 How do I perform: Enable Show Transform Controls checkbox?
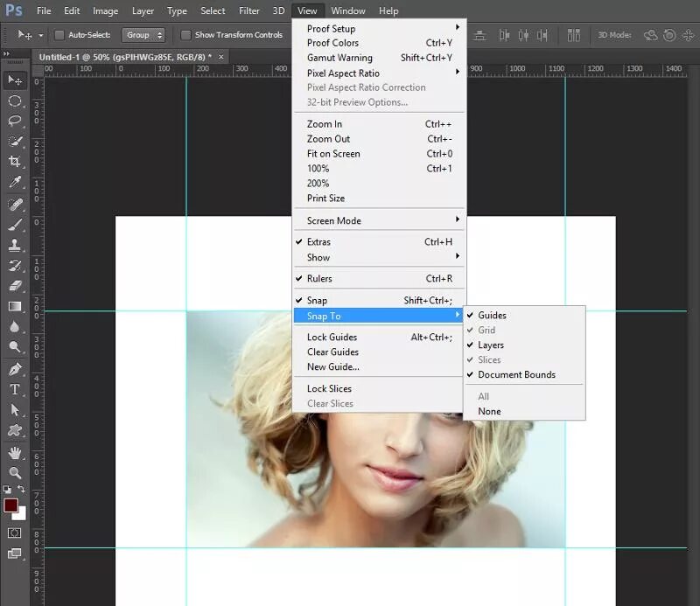[x=185, y=35]
